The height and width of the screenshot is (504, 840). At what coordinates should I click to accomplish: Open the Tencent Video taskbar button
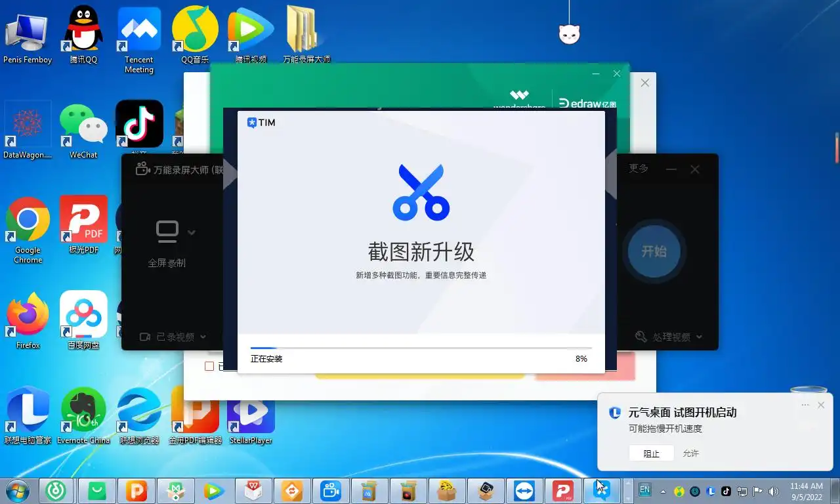(213, 490)
